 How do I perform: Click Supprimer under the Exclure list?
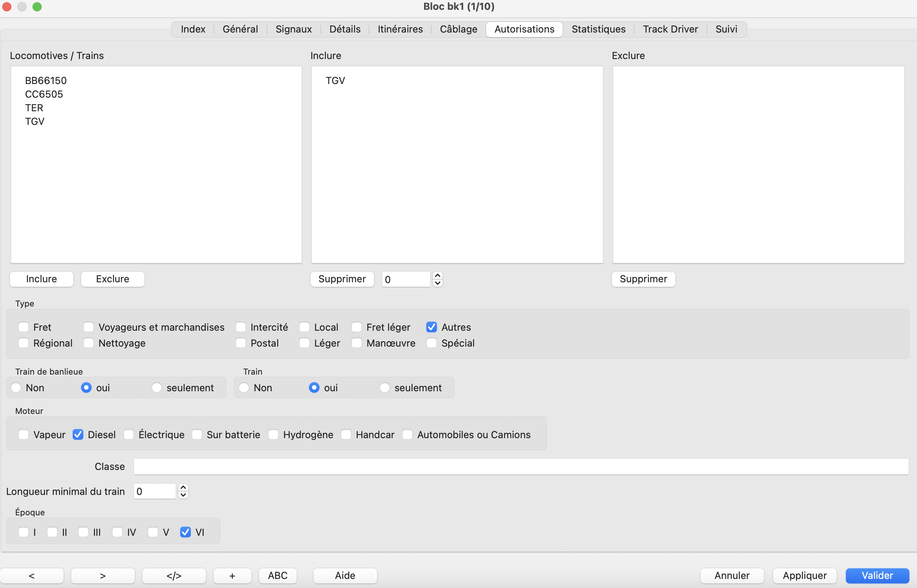coord(643,279)
